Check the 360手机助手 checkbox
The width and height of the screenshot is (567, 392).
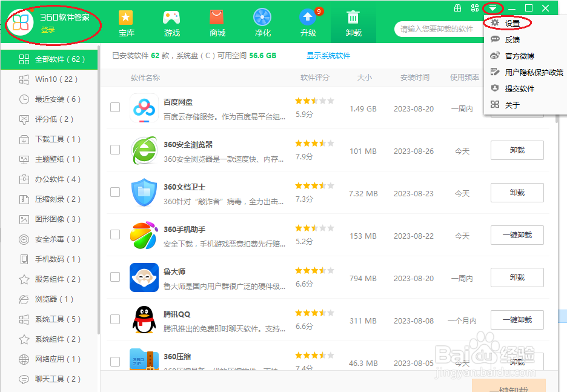tap(115, 234)
